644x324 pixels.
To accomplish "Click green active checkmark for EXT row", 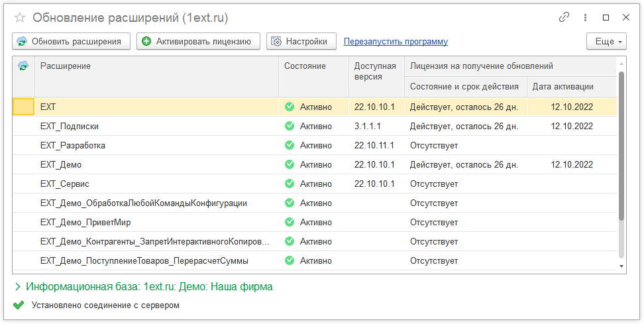I will (x=290, y=107).
